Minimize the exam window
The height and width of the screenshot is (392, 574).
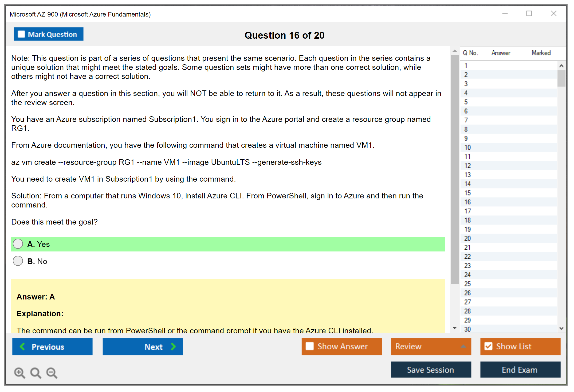[x=505, y=14]
